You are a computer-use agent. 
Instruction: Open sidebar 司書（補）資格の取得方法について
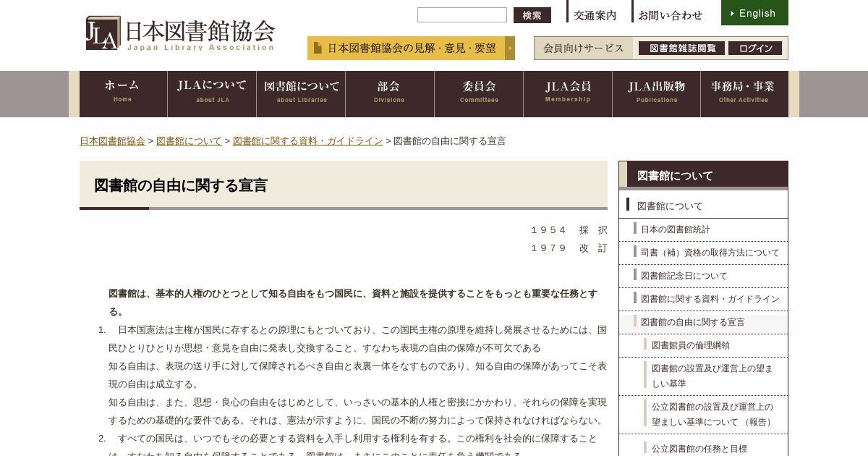tap(703, 253)
